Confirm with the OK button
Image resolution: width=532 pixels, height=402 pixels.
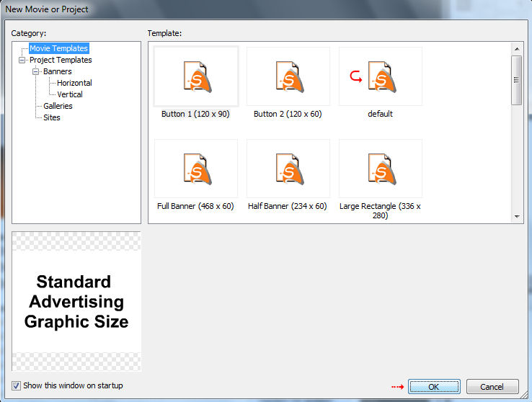(434, 387)
